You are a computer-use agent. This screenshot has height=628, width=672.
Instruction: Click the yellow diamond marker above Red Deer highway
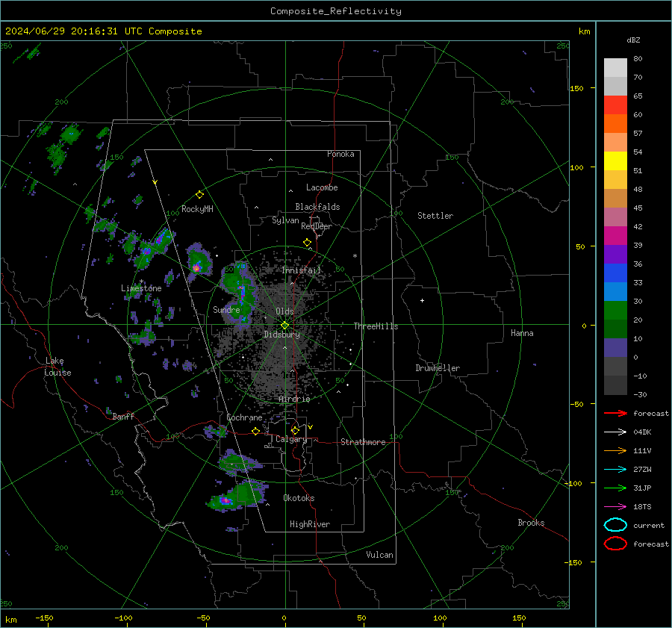[x=307, y=242]
